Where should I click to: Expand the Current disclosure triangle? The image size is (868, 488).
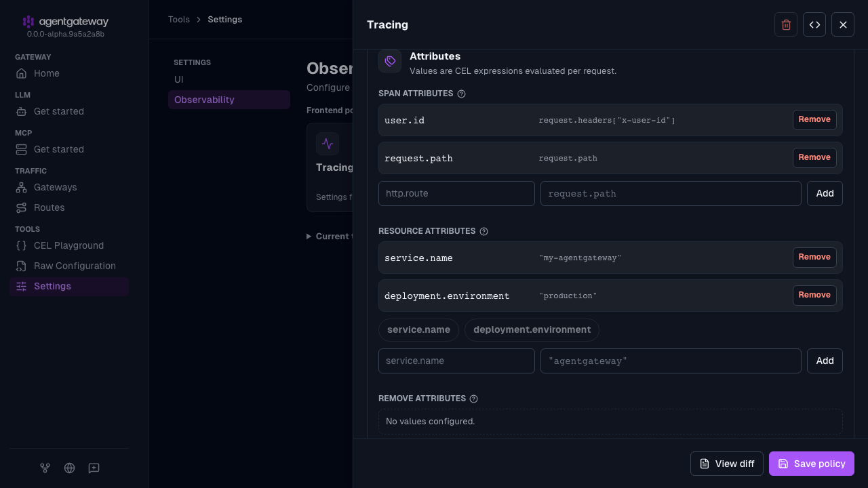tap(309, 237)
